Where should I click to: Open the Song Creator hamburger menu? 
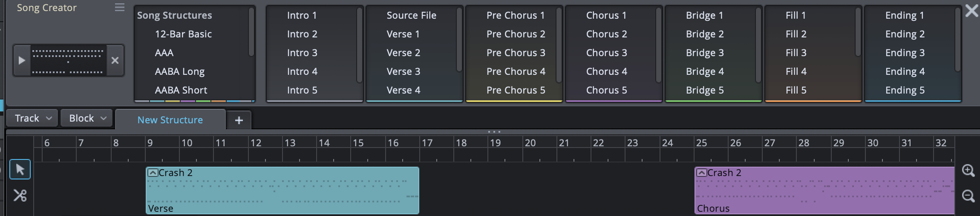(120, 8)
